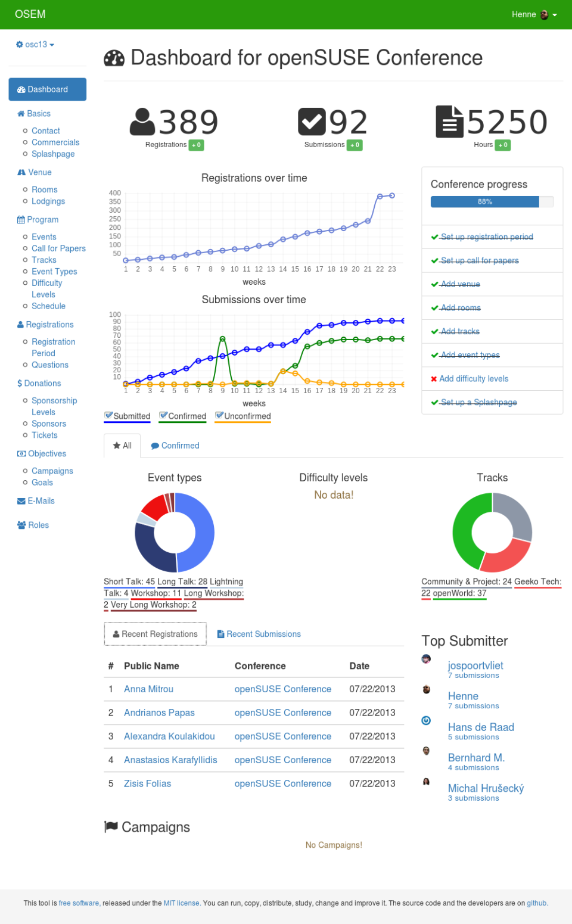Open the osc13 conference dropdown

[35, 45]
